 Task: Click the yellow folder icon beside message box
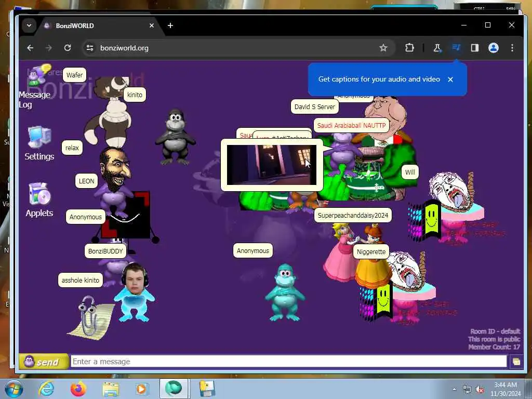516,362
